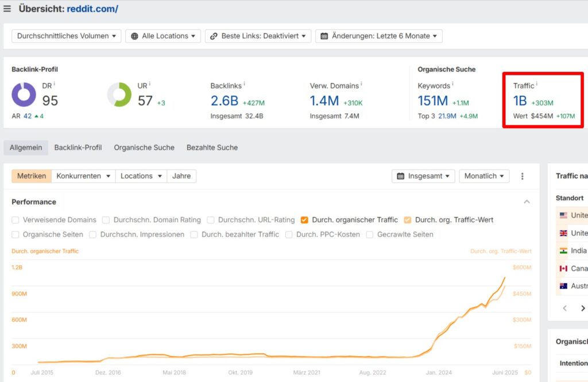Click the orange traffic line peak in chart

point(505,277)
